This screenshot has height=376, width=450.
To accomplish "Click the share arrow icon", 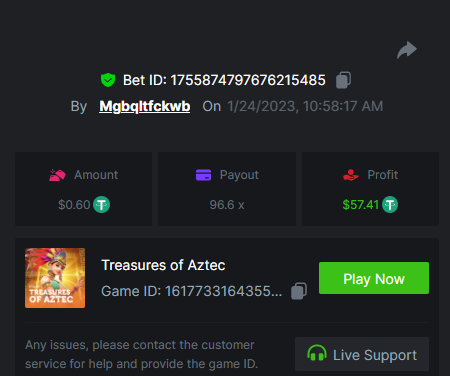I will click(407, 50).
